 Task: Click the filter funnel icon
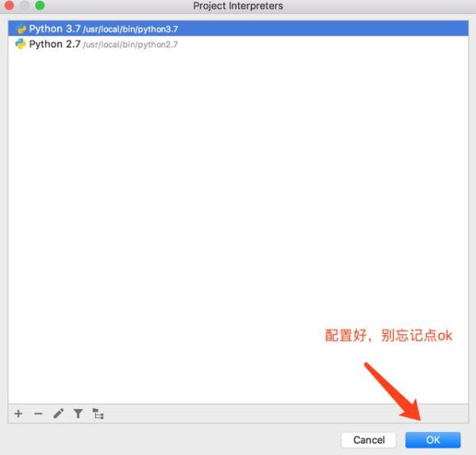[78, 414]
